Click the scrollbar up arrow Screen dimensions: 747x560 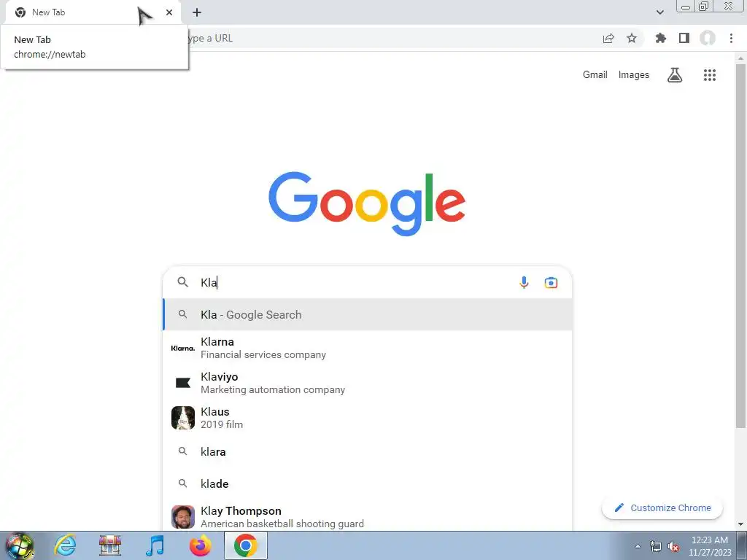pyautogui.click(x=740, y=58)
